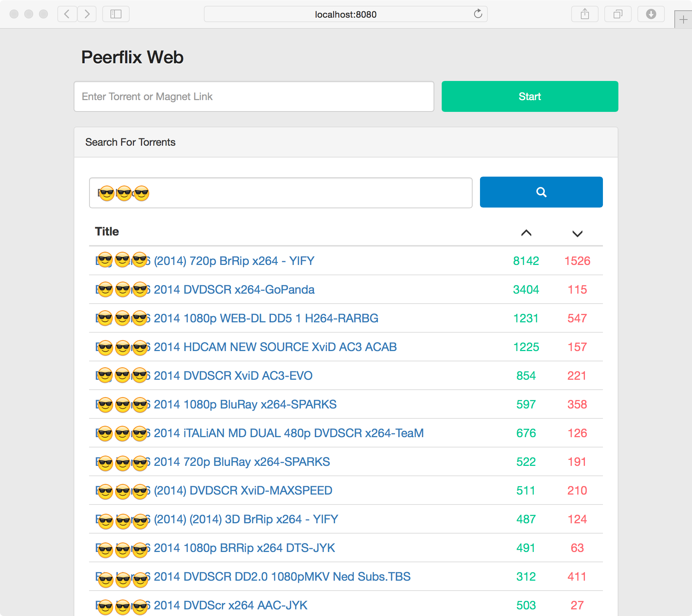The image size is (692, 616).
Task: Click leechers count 358
Action: 577,404
